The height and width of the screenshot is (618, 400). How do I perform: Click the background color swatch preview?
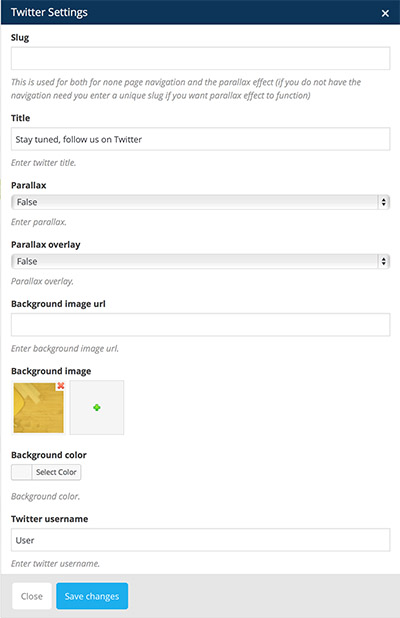coord(22,472)
